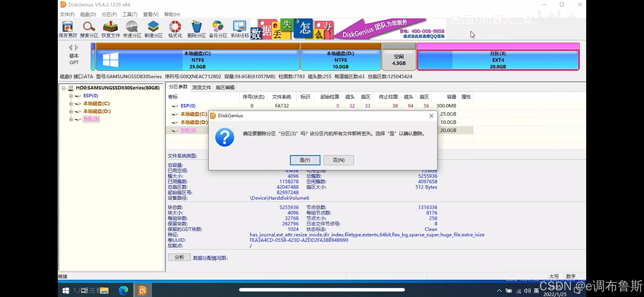
Task: Expand the 本地磁盘(C:) tree node
Action: [71, 104]
